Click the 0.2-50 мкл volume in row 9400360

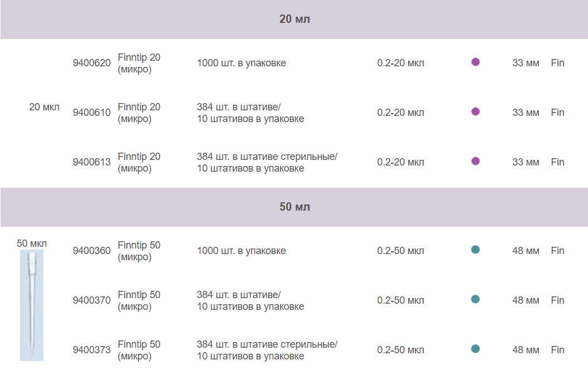(x=400, y=251)
